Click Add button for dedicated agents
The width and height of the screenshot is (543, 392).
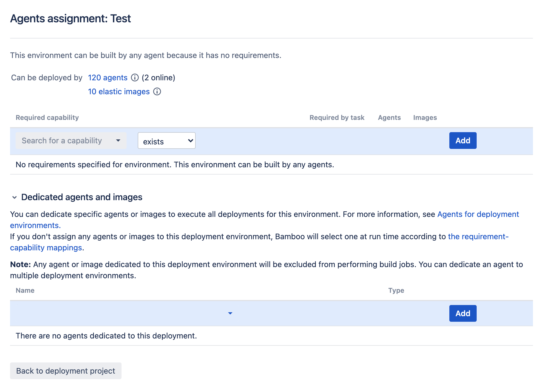462,313
